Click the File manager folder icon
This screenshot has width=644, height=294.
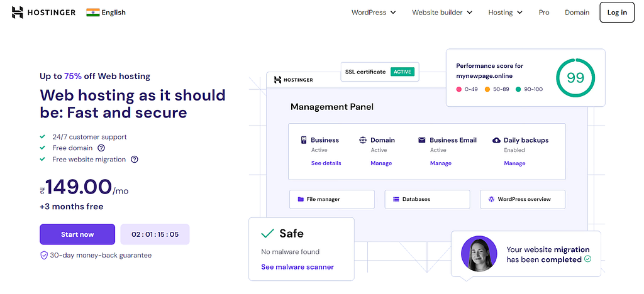pos(301,199)
